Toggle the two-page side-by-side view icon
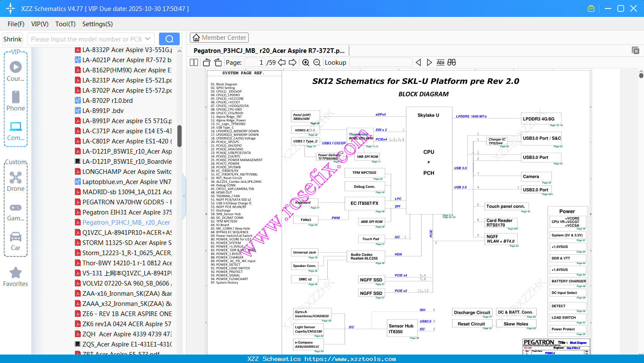The image size is (644, 363). tap(194, 63)
